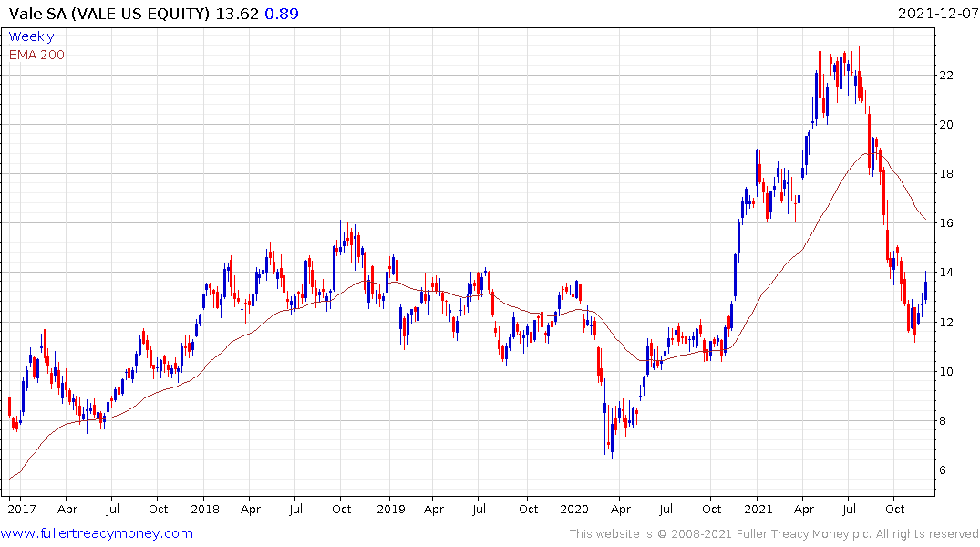Click the 18 price axis label
The width and height of the screenshot is (980, 547).
point(946,174)
